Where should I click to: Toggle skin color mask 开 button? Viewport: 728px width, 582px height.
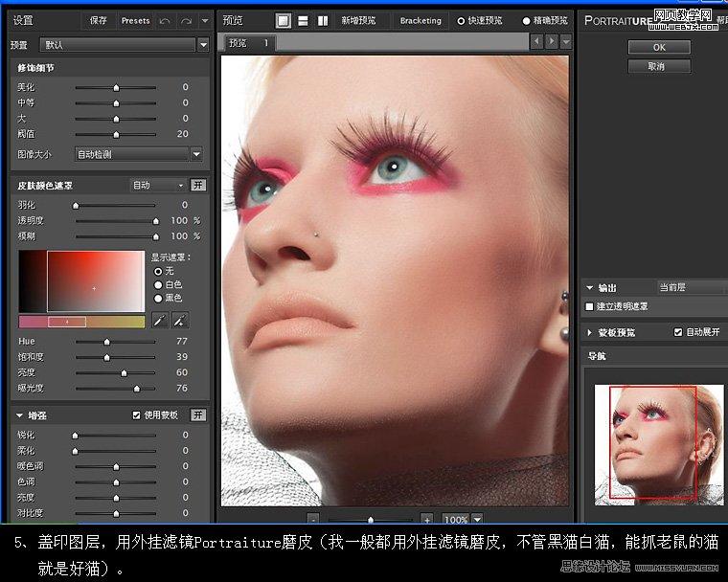coord(198,185)
